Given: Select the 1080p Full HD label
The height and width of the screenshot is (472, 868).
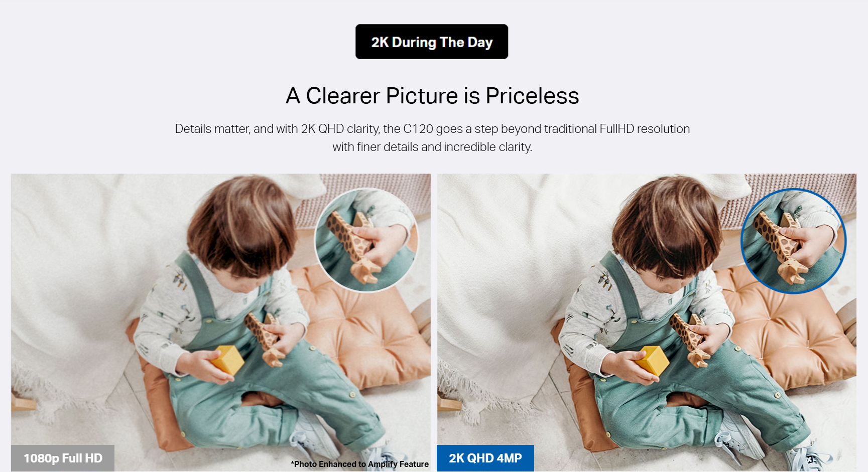Looking at the screenshot, I should [63, 458].
